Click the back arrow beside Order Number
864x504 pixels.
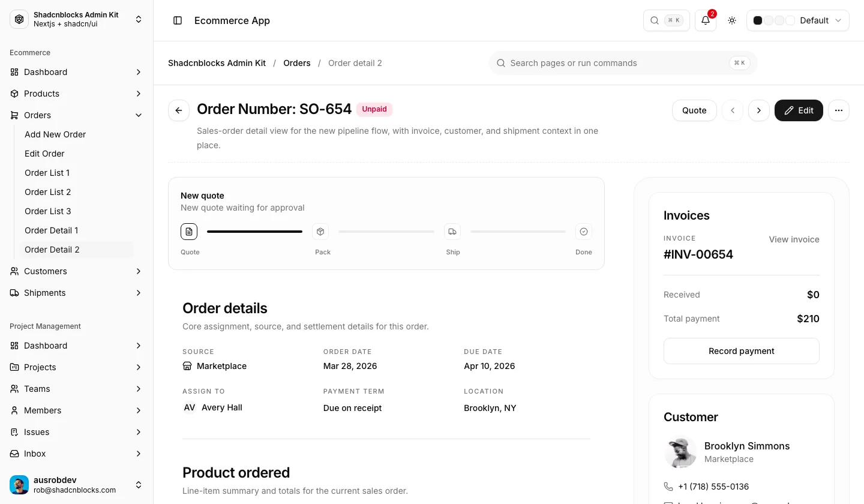tap(179, 110)
